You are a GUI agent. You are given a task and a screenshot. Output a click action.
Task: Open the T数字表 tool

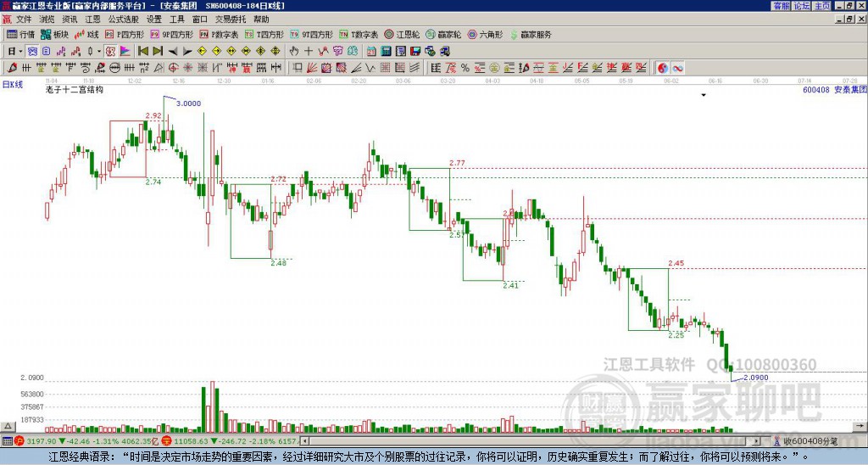point(359,34)
